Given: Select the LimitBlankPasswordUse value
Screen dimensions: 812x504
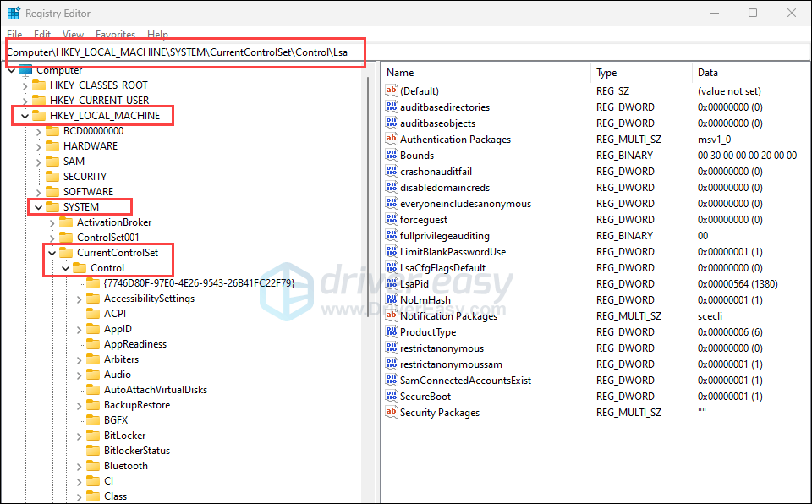Looking at the screenshot, I should [453, 252].
